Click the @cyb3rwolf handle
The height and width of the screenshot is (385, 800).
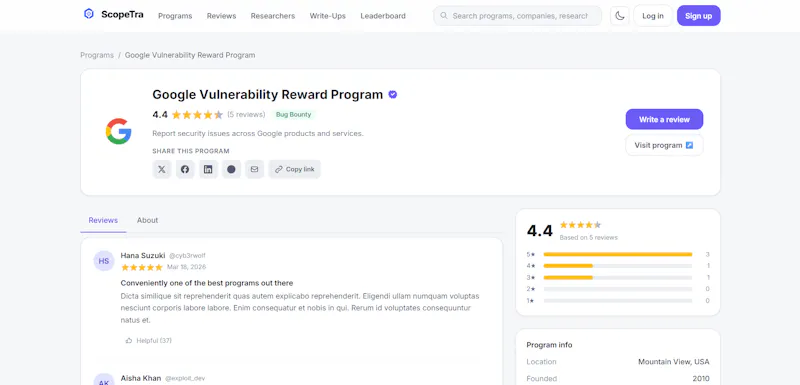187,256
